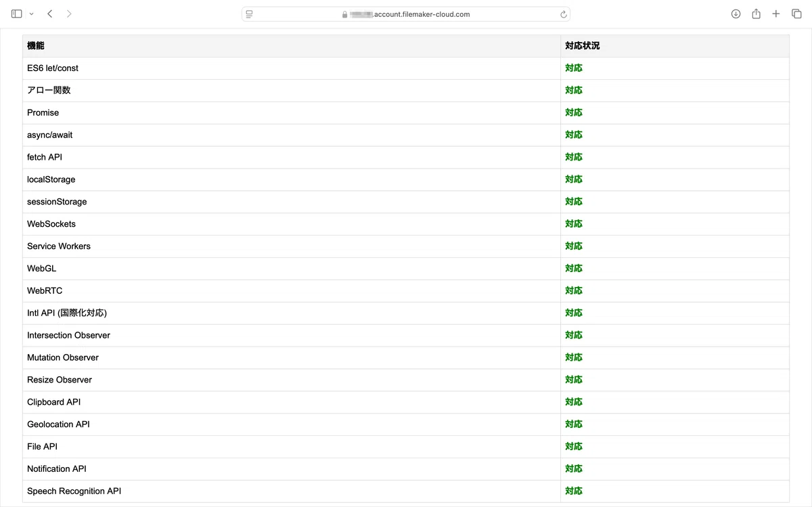
Task: Select the fetch API row label
Action: 45,157
